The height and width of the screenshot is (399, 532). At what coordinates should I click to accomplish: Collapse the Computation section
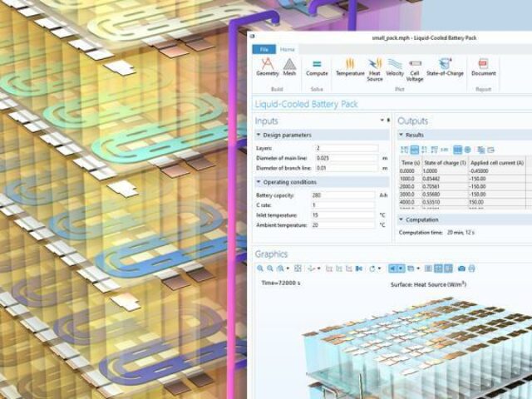coord(401,219)
